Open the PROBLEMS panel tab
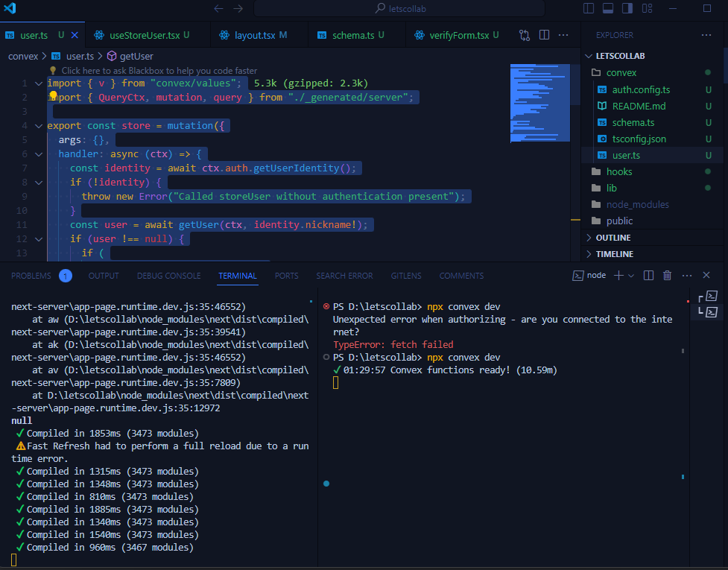The width and height of the screenshot is (728, 570). pos(41,276)
